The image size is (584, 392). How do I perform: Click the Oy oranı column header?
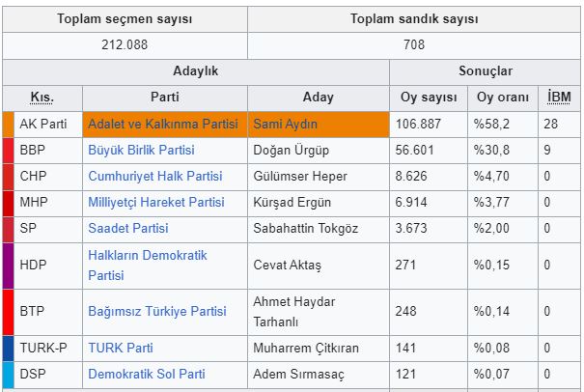pyautogui.click(x=502, y=98)
